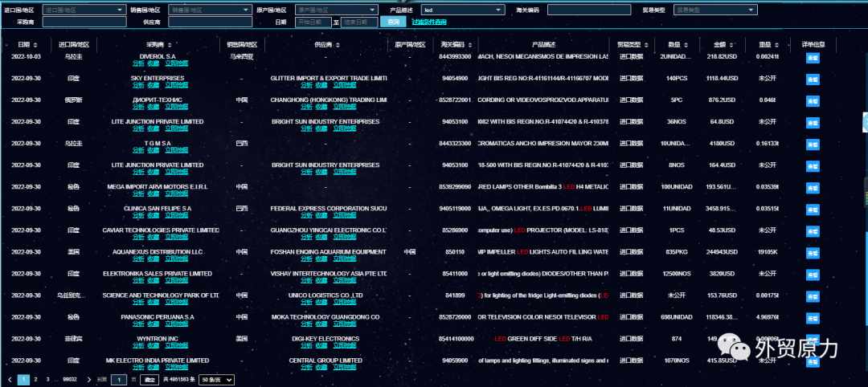Click 分析 under DIGI-KEY ELECTRONICS supplier

(306, 345)
